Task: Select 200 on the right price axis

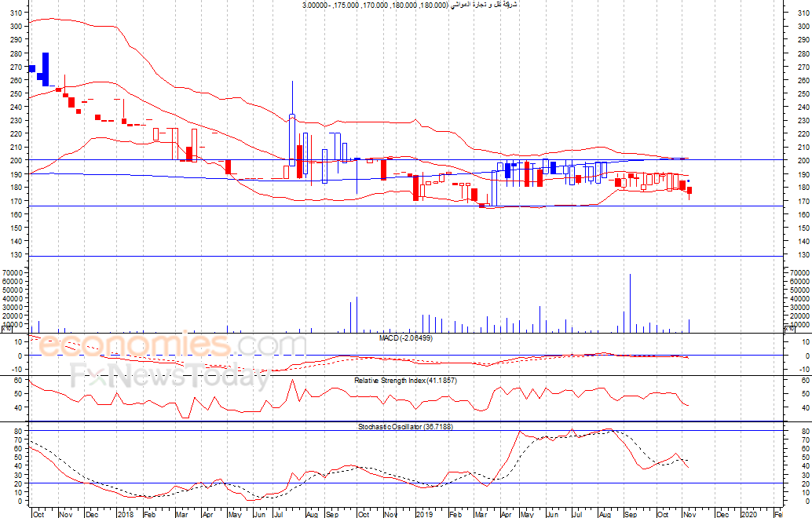Action: click(803, 161)
